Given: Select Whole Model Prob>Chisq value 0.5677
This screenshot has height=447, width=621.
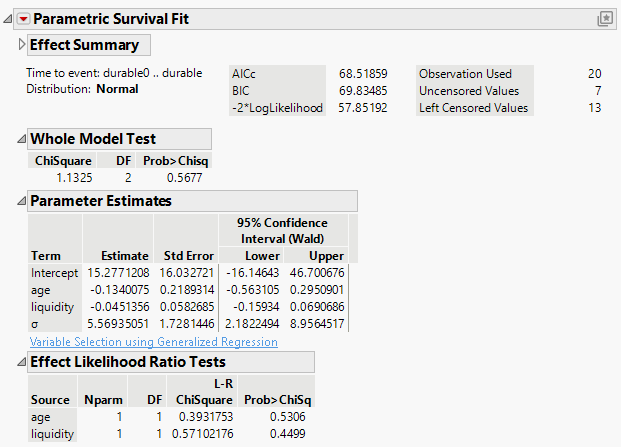Looking at the screenshot, I should pos(185,178).
